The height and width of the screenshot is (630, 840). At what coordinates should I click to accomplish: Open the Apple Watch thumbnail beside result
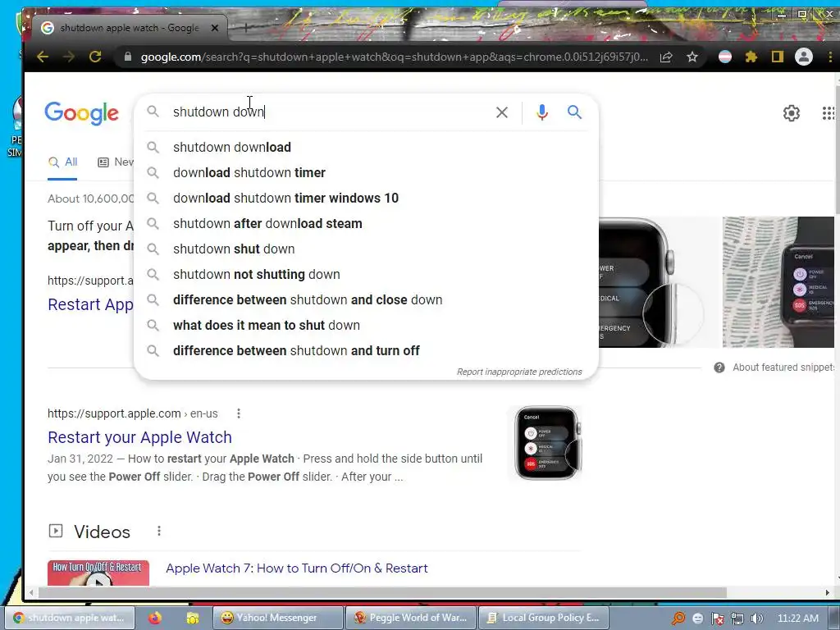[x=546, y=443]
